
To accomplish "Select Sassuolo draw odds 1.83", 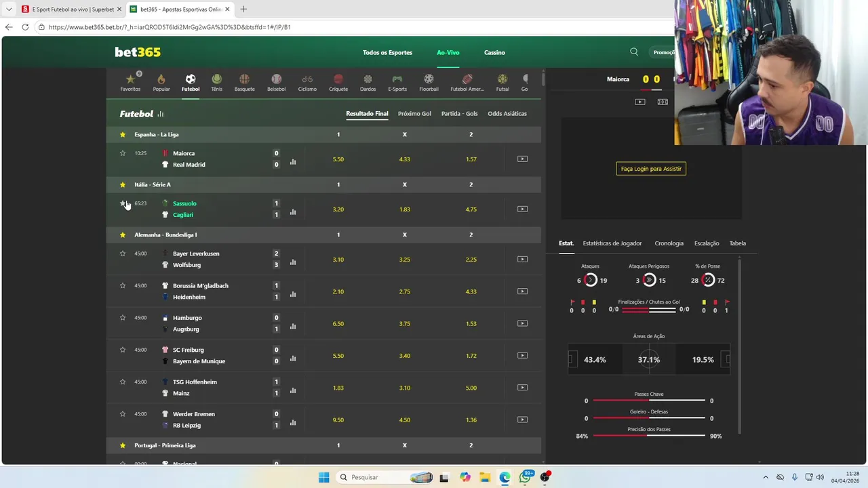I will pos(405,209).
